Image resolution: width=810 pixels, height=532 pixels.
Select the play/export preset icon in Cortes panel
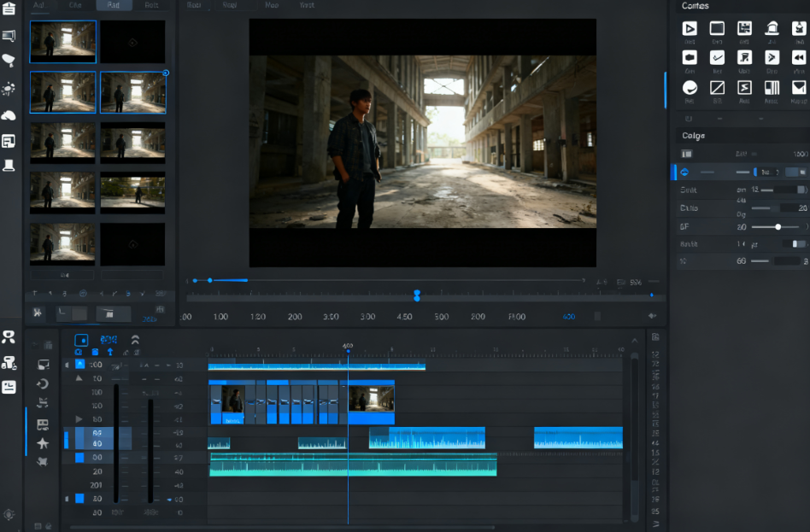coord(690,28)
